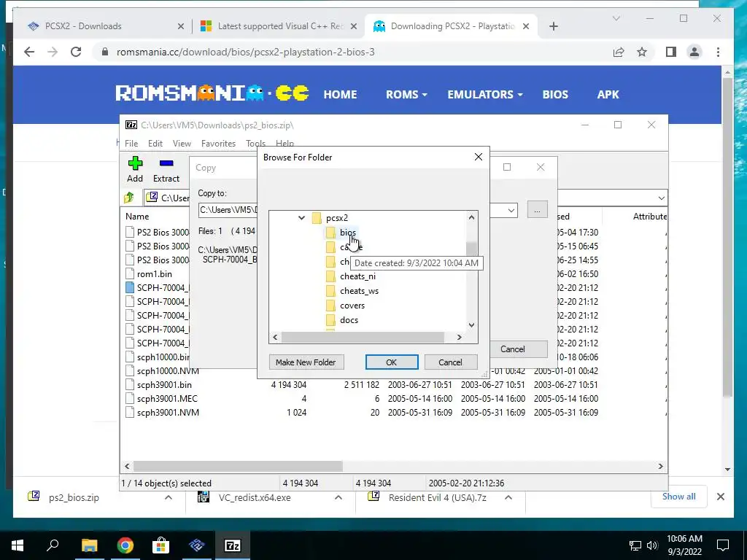Open a new Chrome tab
This screenshot has height=560, width=747.
point(553,26)
